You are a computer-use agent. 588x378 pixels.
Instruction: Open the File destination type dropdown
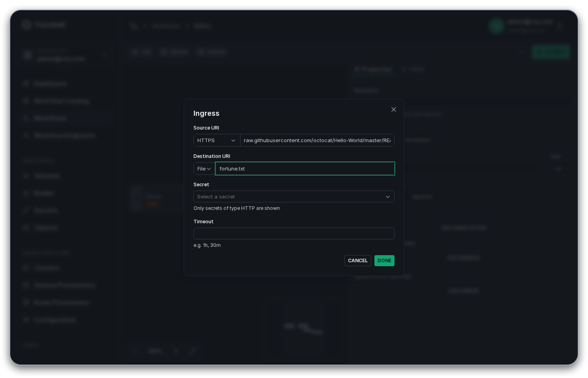(204, 169)
